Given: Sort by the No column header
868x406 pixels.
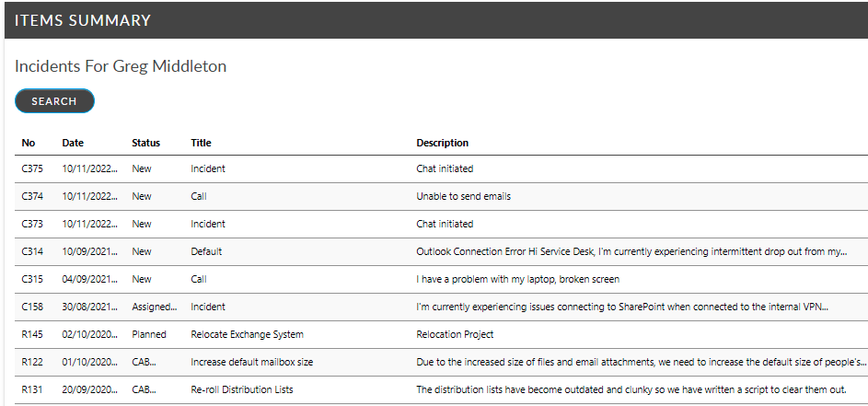Looking at the screenshot, I should [x=29, y=143].
